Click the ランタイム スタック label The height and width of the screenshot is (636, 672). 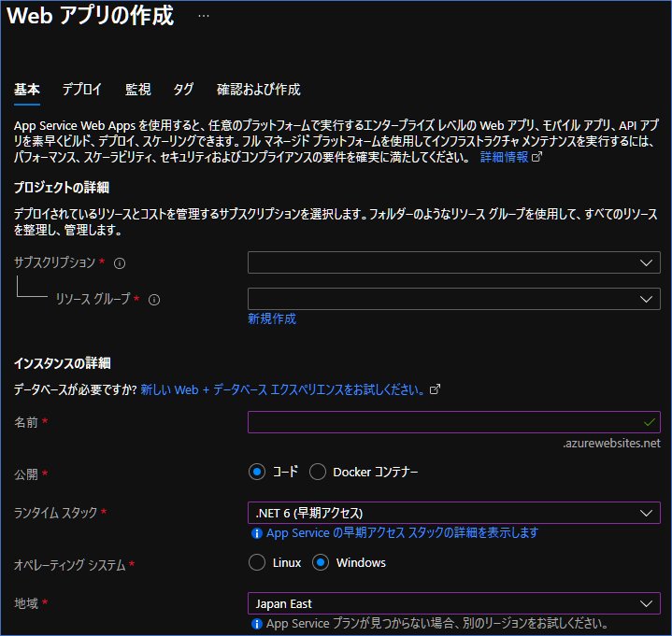(x=56, y=513)
